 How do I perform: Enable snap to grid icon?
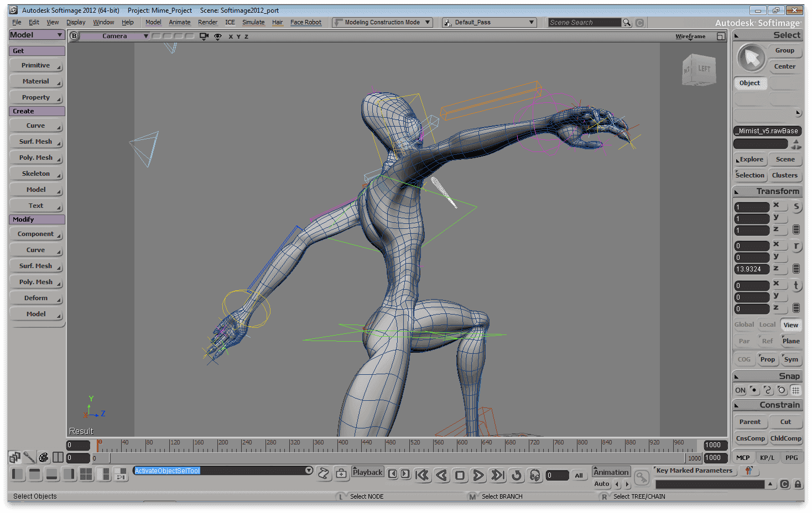[x=795, y=390]
